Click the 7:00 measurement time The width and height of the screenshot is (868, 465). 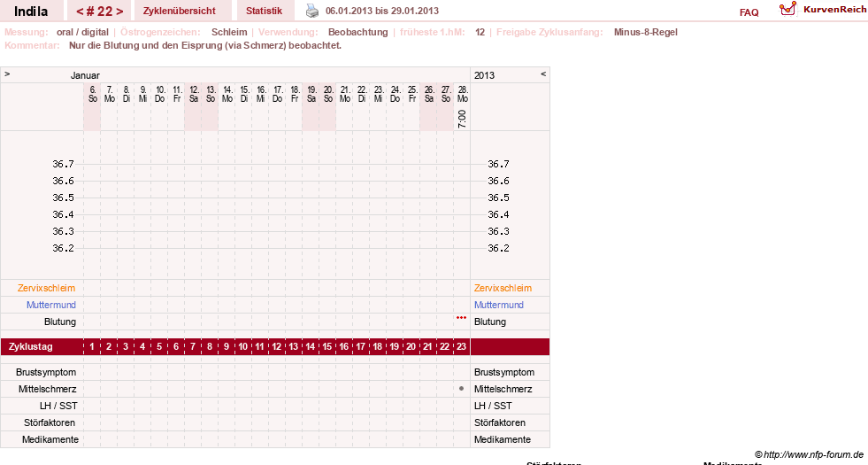[x=462, y=119]
